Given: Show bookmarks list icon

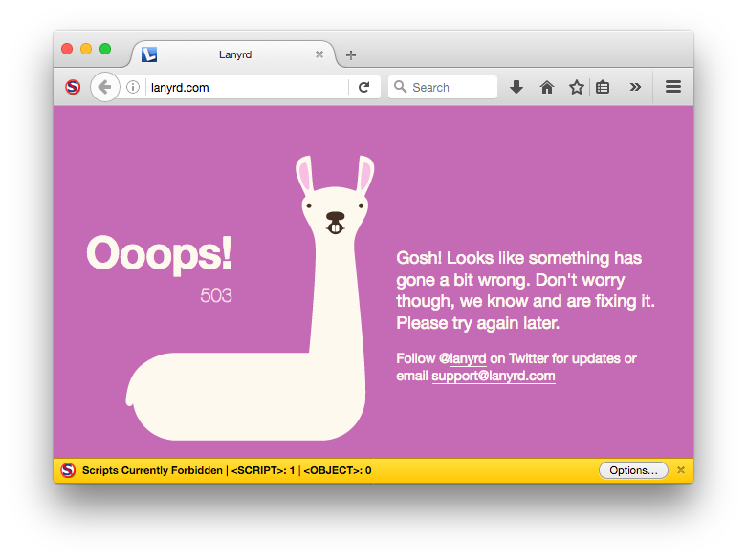Looking at the screenshot, I should tap(603, 87).
